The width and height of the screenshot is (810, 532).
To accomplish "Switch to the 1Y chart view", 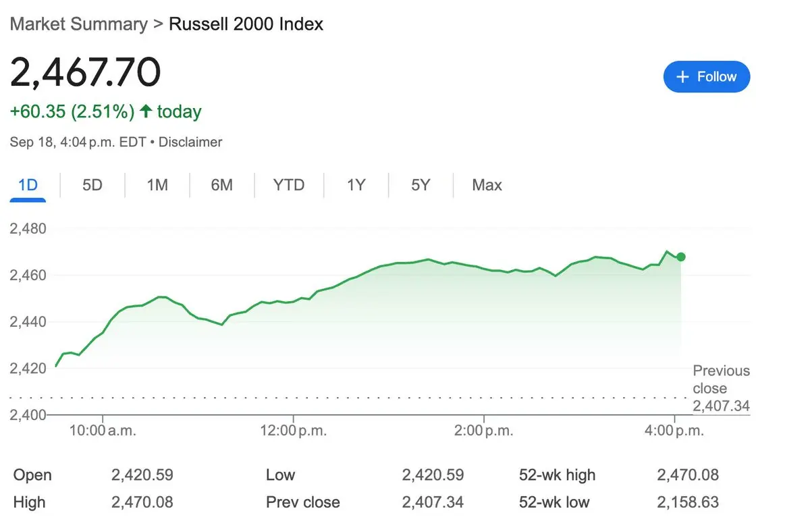I will tap(356, 185).
